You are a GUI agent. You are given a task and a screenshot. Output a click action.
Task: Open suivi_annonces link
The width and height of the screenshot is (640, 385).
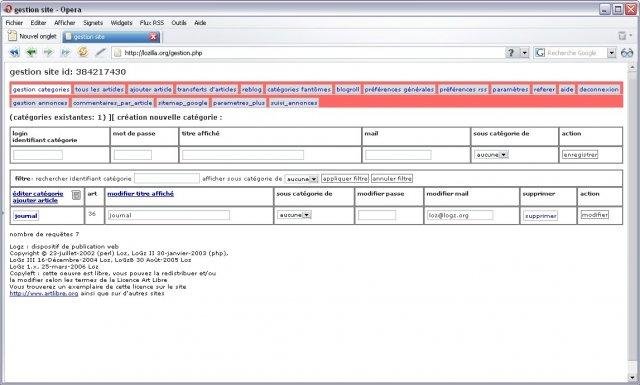(x=293, y=103)
